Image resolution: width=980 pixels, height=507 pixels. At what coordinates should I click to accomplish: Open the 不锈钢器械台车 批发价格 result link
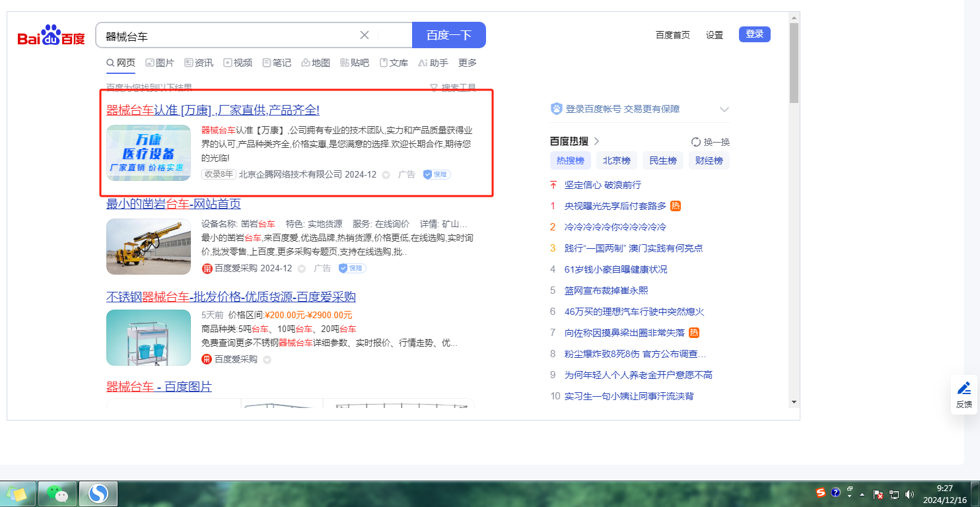click(x=231, y=296)
